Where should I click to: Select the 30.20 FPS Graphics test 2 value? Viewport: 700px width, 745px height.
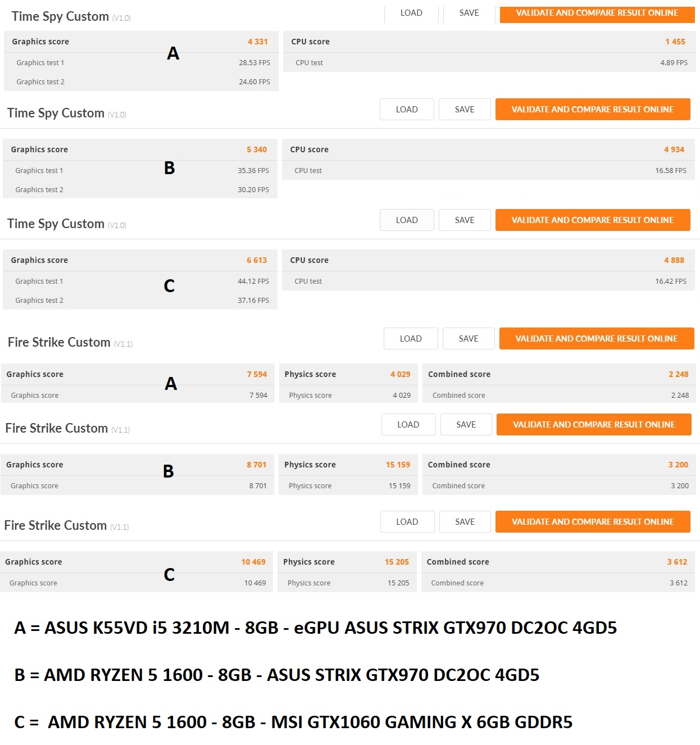point(253,190)
